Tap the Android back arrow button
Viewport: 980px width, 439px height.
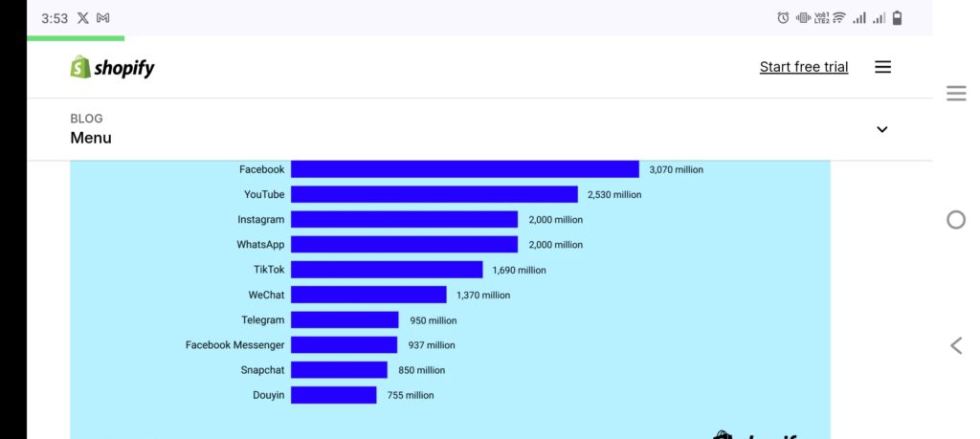coord(956,345)
